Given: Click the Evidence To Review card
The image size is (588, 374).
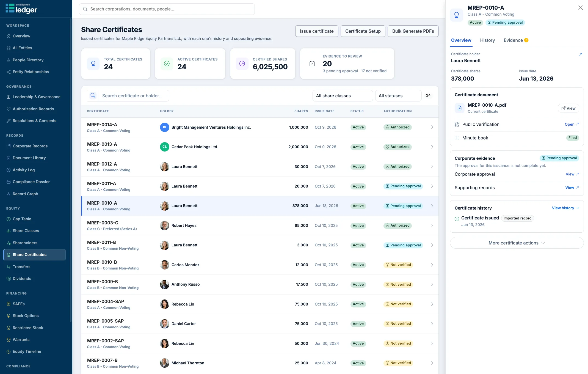Looking at the screenshot, I should click(x=347, y=64).
